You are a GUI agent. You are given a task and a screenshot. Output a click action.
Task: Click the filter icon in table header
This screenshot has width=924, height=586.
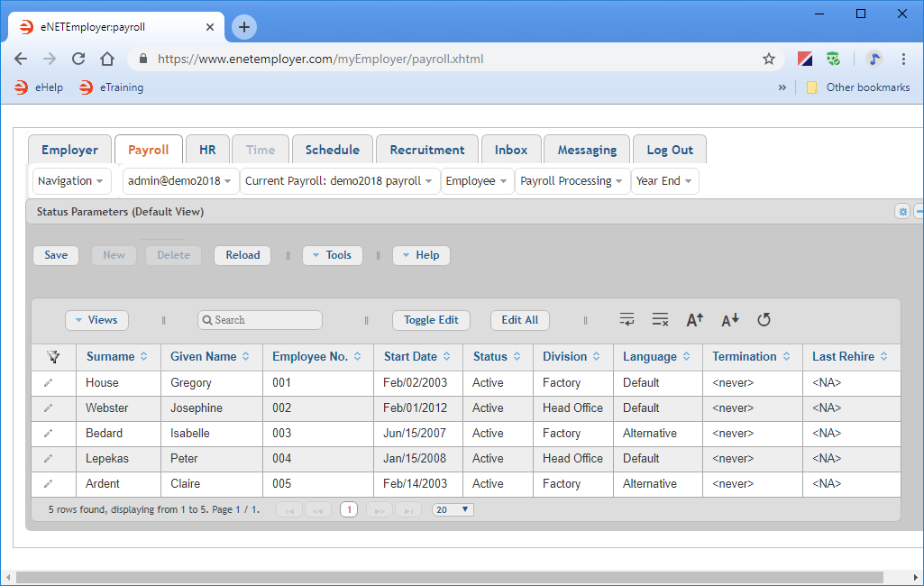pyautogui.click(x=53, y=357)
